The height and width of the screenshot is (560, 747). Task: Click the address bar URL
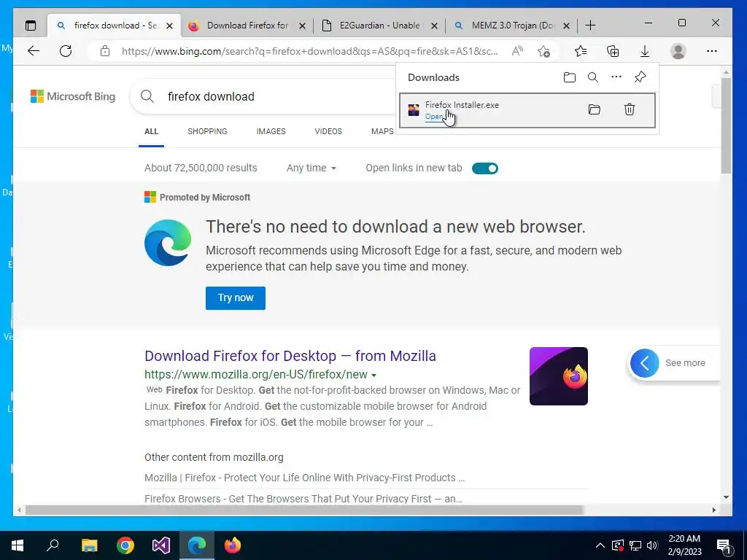pos(309,51)
